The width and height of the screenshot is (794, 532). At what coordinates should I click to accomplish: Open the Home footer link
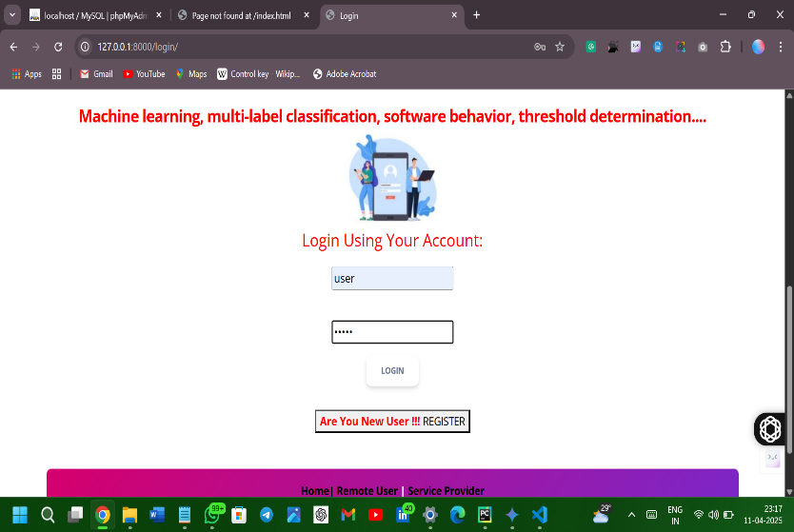click(314, 490)
